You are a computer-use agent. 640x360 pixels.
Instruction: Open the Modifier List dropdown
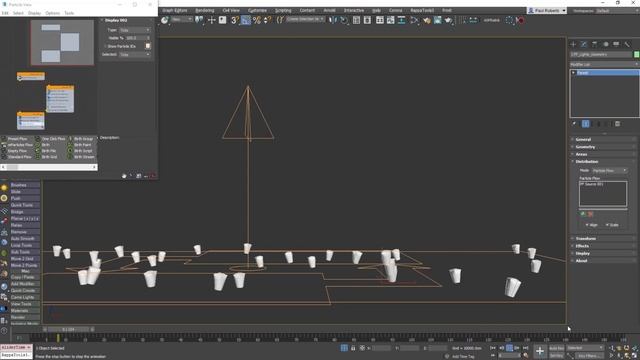pyautogui.click(x=604, y=64)
